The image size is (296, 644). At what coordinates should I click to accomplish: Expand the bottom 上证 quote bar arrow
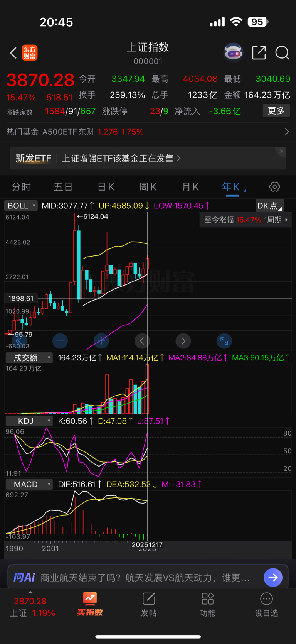(x=30, y=592)
